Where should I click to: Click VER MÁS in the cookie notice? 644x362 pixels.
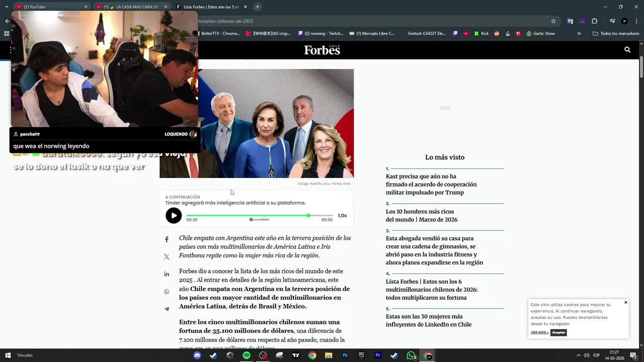click(539, 332)
